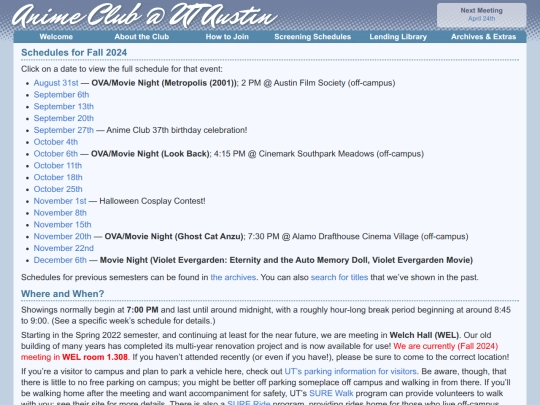Go to About the Club page
The width and height of the screenshot is (540, 405).
pyautogui.click(x=142, y=37)
